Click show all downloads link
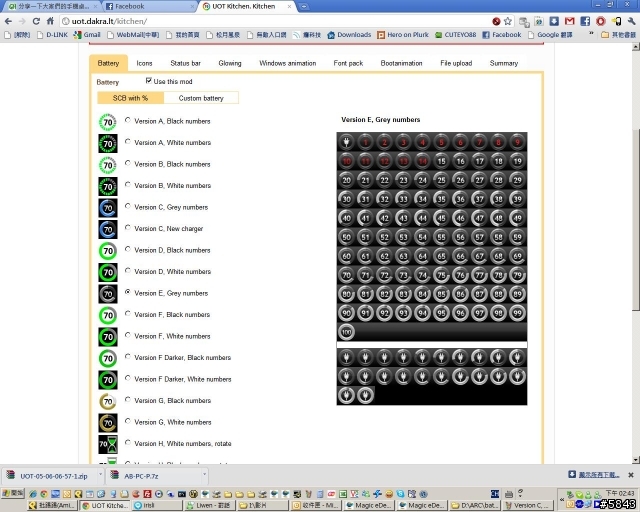Screen dimensions: 640x512 [598, 474]
